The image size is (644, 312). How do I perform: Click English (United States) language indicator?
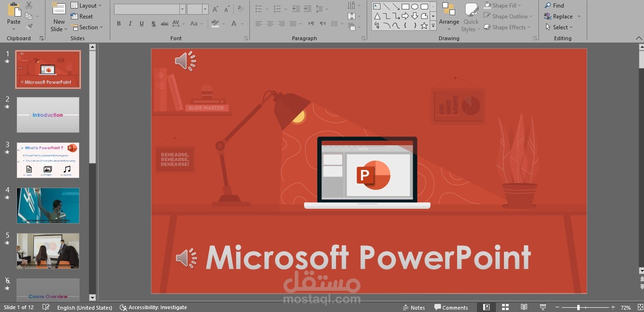click(x=85, y=307)
